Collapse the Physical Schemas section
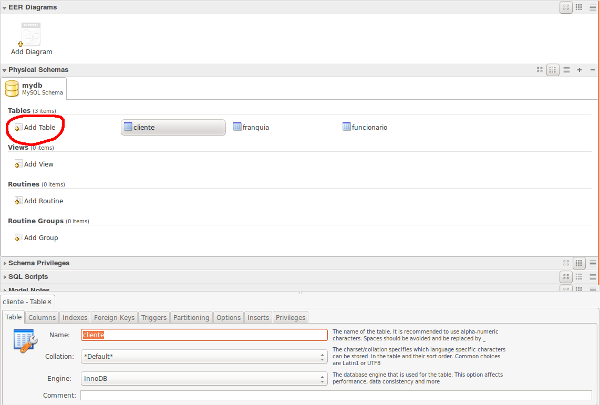The width and height of the screenshot is (600, 405). (x=4, y=70)
